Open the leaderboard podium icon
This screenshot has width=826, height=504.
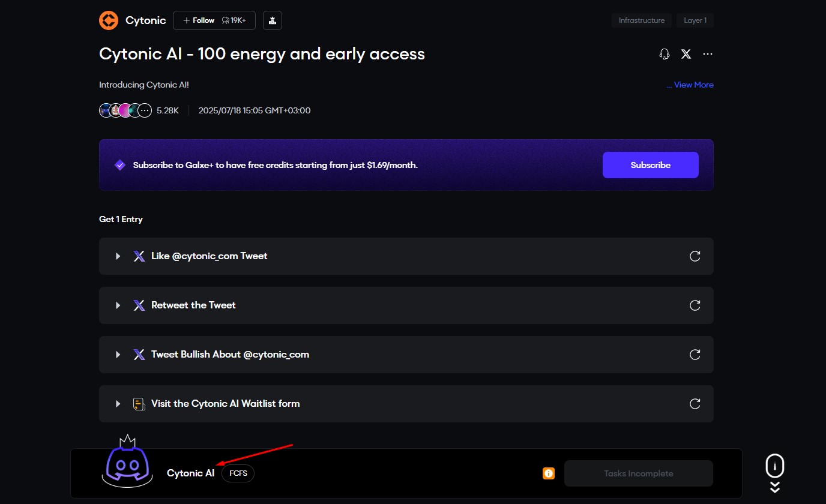pos(273,20)
